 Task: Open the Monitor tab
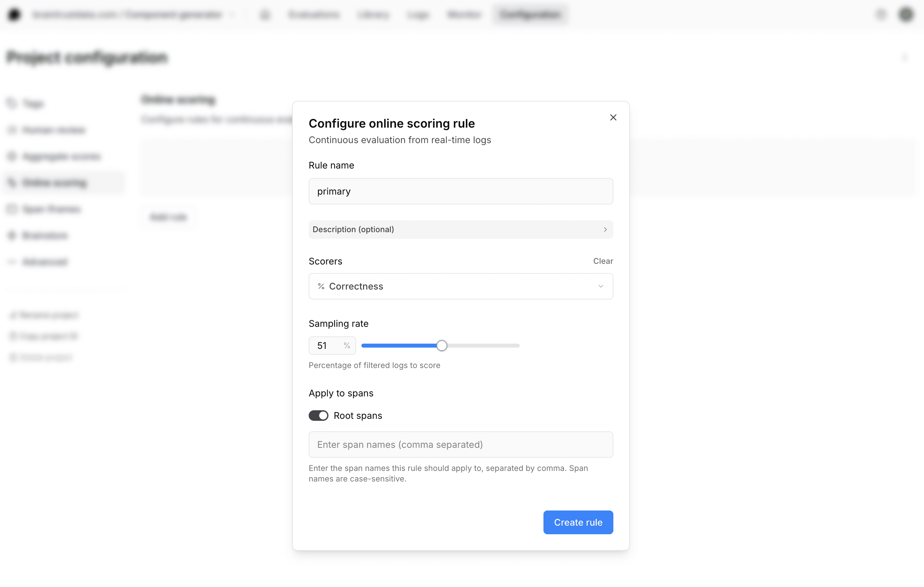coord(464,14)
